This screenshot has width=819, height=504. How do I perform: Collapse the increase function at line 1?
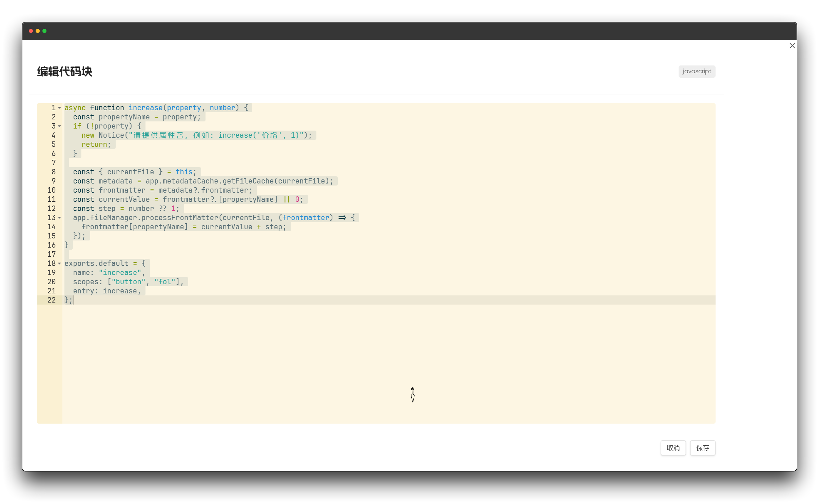(59, 108)
